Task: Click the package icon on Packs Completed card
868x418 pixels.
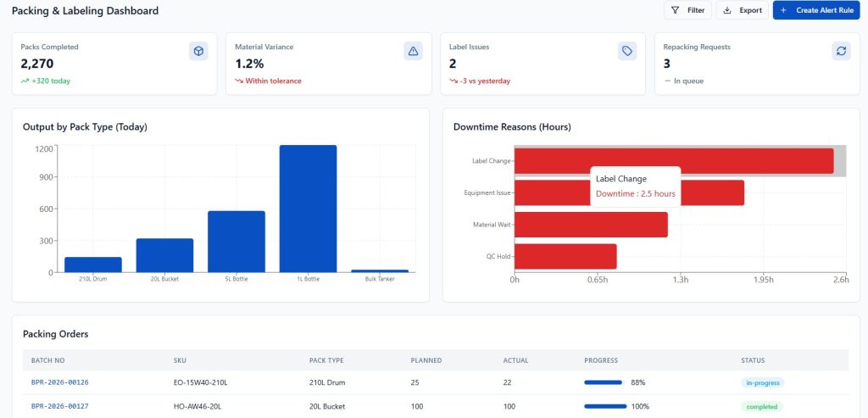Action: (198, 52)
